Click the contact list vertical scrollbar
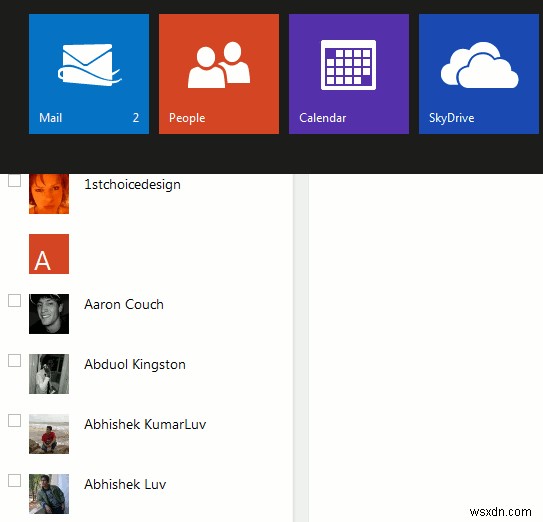The height and width of the screenshot is (522, 543). click(x=301, y=348)
